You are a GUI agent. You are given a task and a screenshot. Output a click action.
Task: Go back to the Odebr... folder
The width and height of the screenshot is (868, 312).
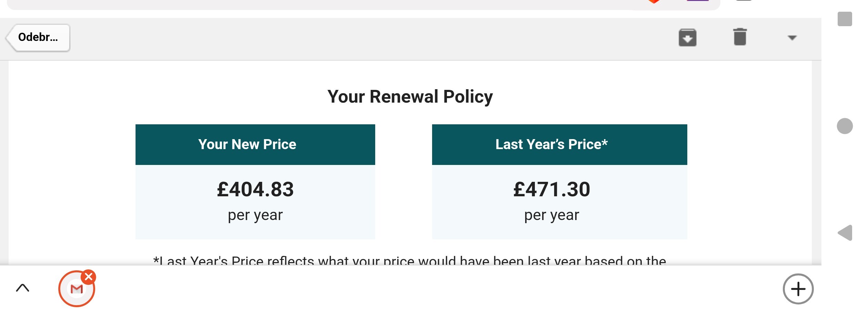point(38,38)
